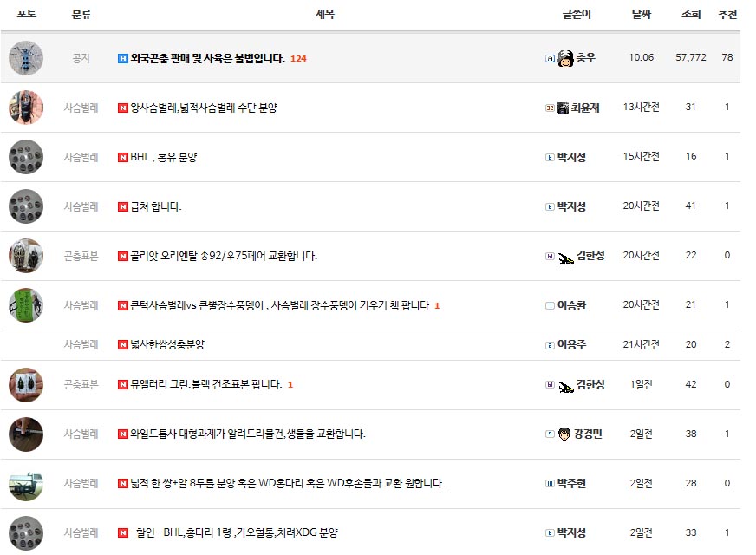Click level 32 badge beside 최윤재
Viewport: 756px width, 555px height.
(x=550, y=108)
